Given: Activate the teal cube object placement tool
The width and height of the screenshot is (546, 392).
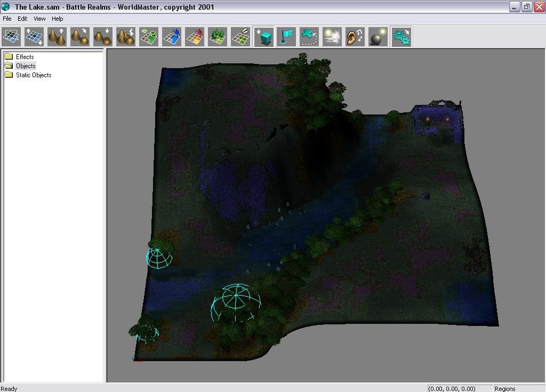Looking at the screenshot, I should 264,37.
